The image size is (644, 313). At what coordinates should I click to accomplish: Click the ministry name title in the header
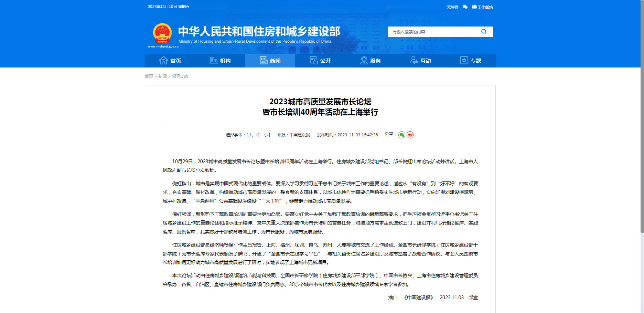(259, 31)
